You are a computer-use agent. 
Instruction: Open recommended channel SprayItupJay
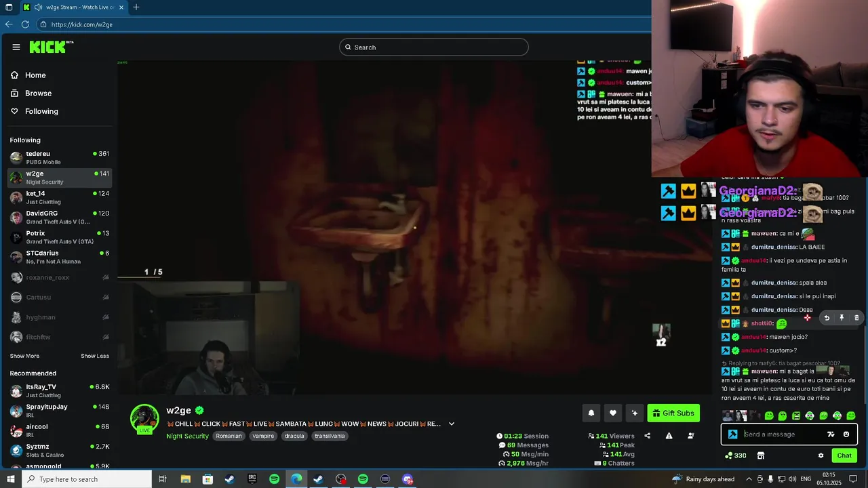60,411
